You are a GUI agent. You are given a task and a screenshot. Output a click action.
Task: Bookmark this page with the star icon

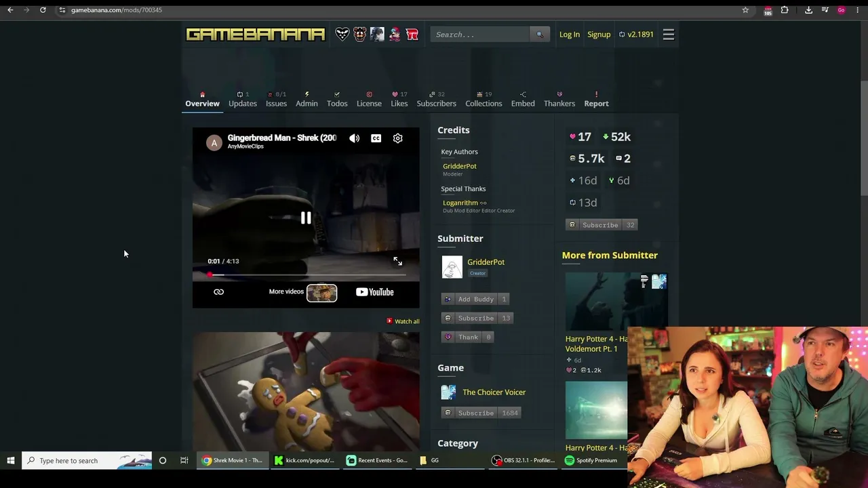tap(745, 10)
